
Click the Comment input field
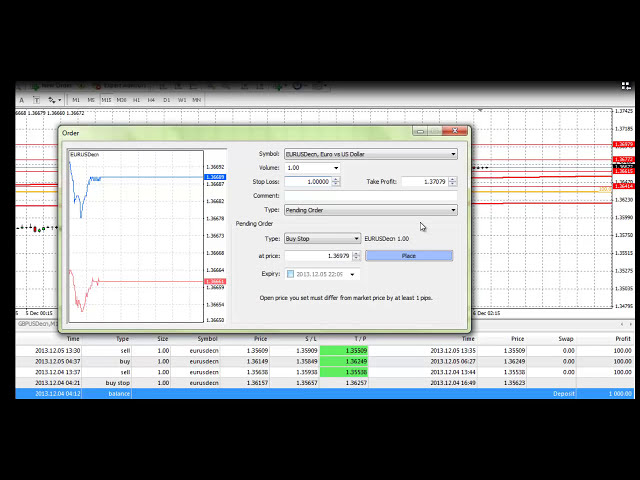pos(371,196)
